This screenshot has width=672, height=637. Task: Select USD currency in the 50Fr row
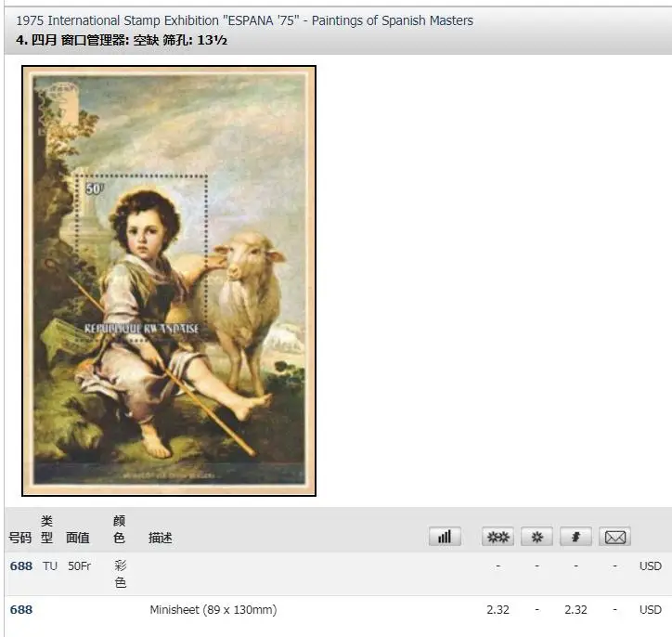pos(650,565)
